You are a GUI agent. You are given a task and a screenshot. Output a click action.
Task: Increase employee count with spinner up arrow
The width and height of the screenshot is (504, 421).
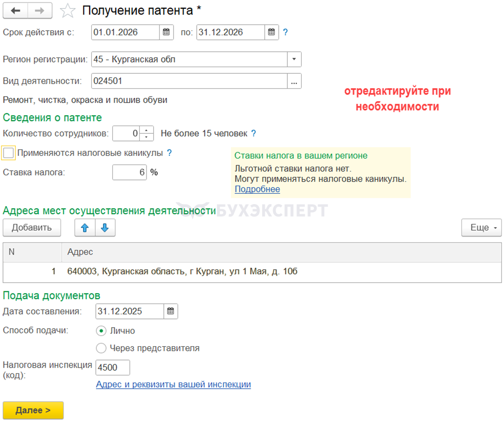click(146, 130)
